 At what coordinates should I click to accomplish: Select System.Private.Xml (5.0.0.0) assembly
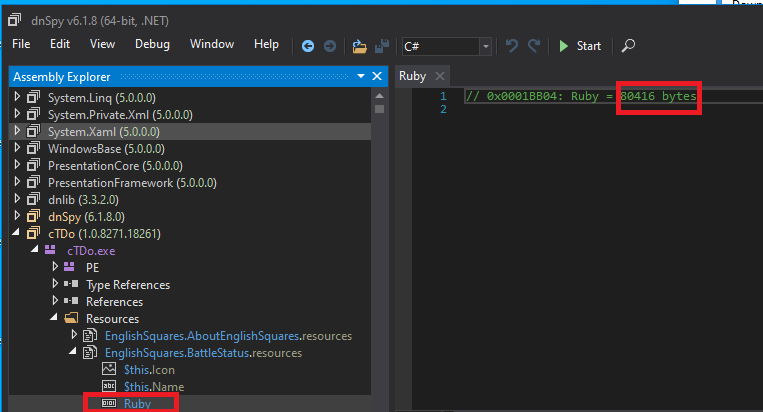coord(120,114)
